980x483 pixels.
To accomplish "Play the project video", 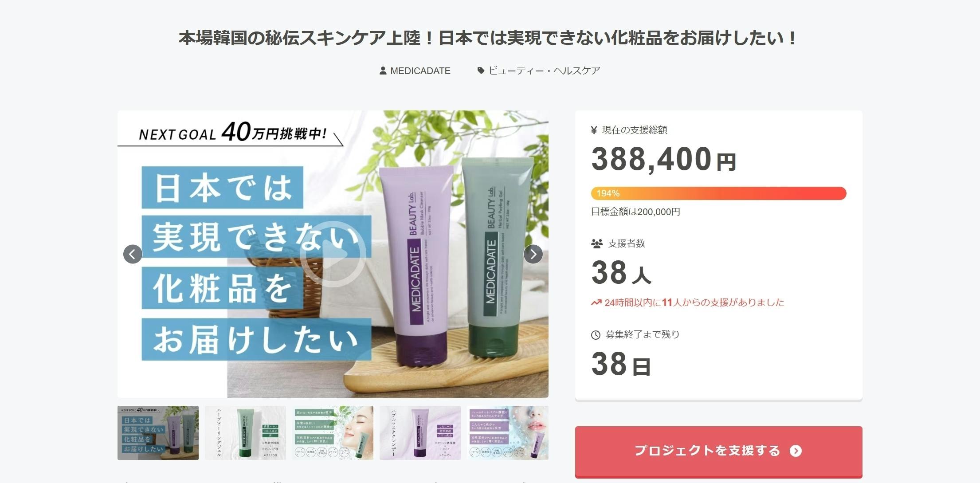I will (333, 254).
